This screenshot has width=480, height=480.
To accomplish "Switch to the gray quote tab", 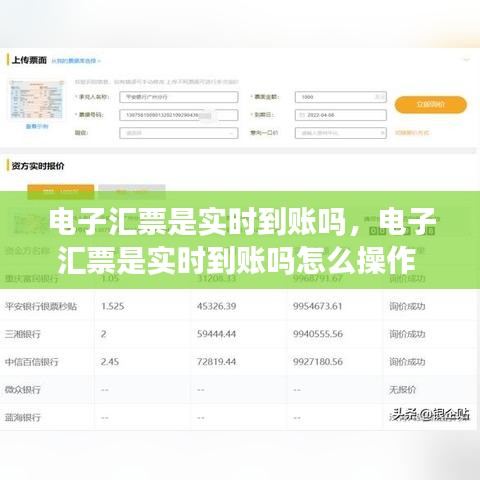I will coord(132,191).
